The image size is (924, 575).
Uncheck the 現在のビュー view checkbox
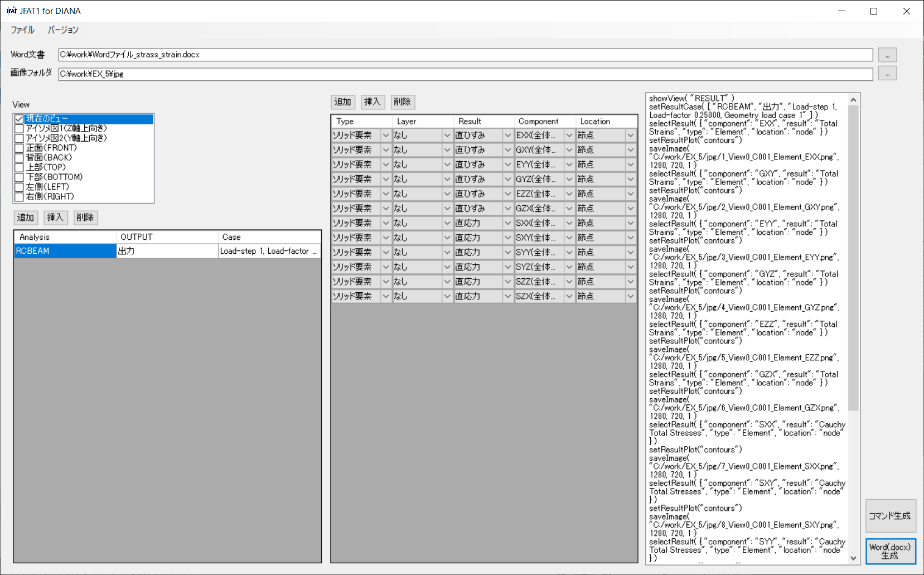(x=19, y=119)
